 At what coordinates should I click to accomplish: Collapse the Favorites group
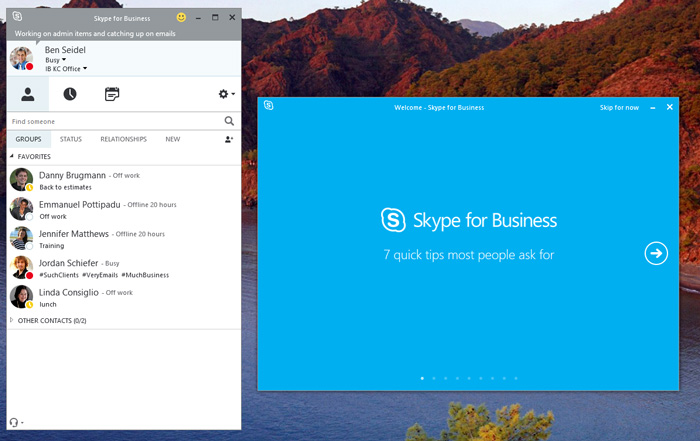coord(12,156)
